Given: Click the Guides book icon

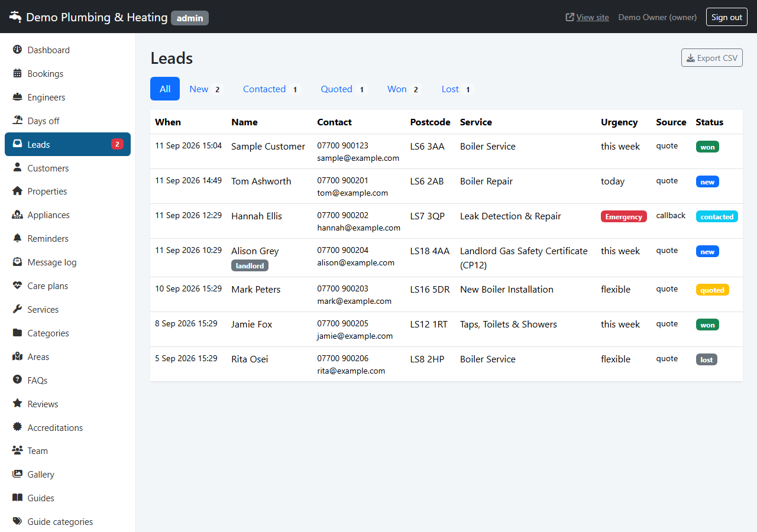Looking at the screenshot, I should point(17,498).
